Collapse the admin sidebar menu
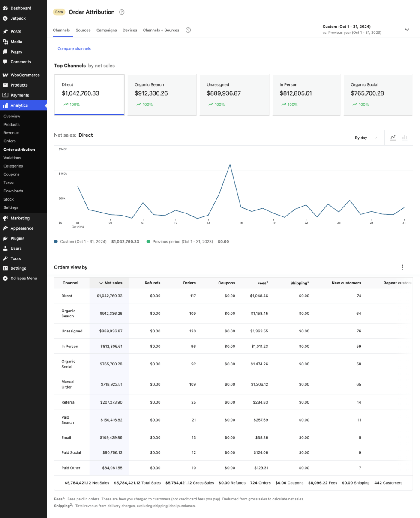Image resolution: width=420 pixels, height=518 pixels. point(23,278)
